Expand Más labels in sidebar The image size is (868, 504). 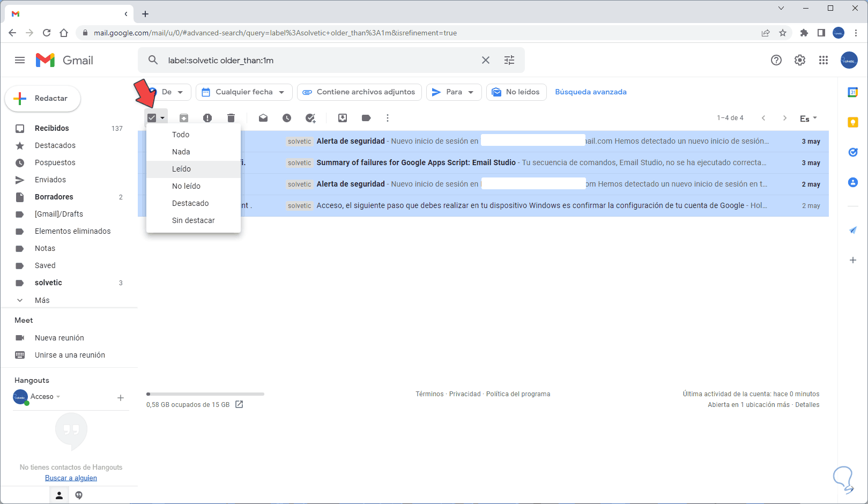pyautogui.click(x=42, y=300)
